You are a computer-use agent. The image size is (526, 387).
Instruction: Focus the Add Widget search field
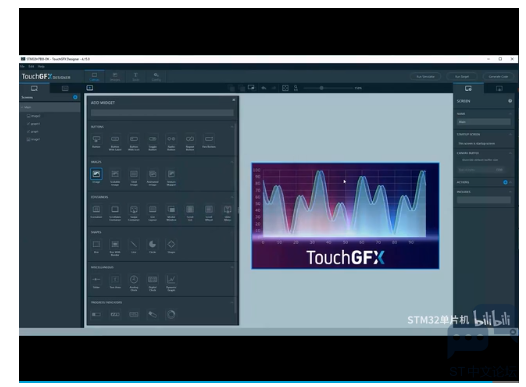coord(162,113)
